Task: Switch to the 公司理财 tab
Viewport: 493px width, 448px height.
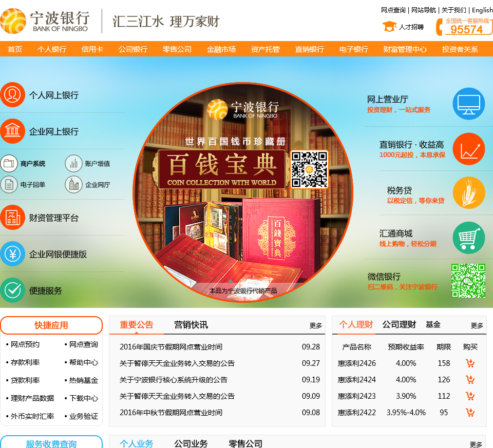Action: pos(399,324)
